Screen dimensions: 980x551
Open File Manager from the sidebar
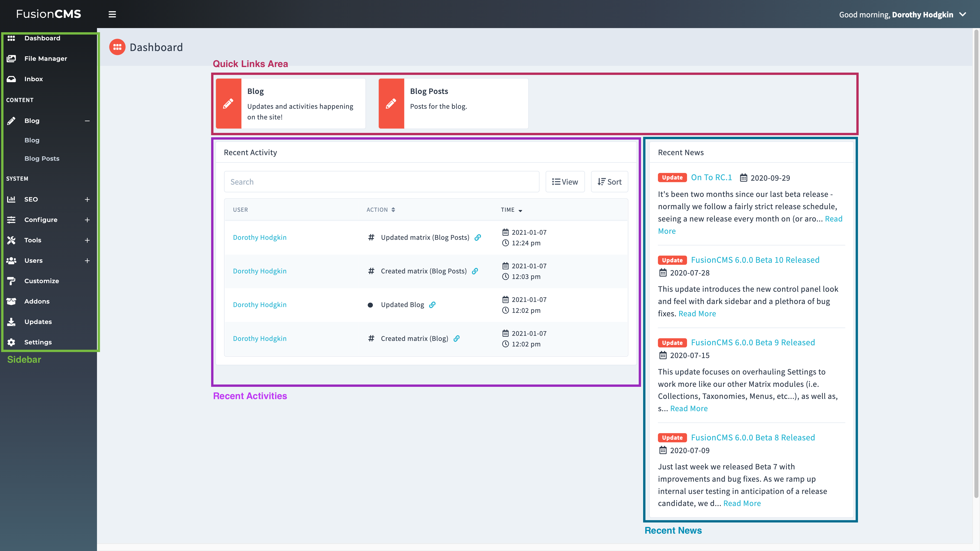pyautogui.click(x=45, y=59)
